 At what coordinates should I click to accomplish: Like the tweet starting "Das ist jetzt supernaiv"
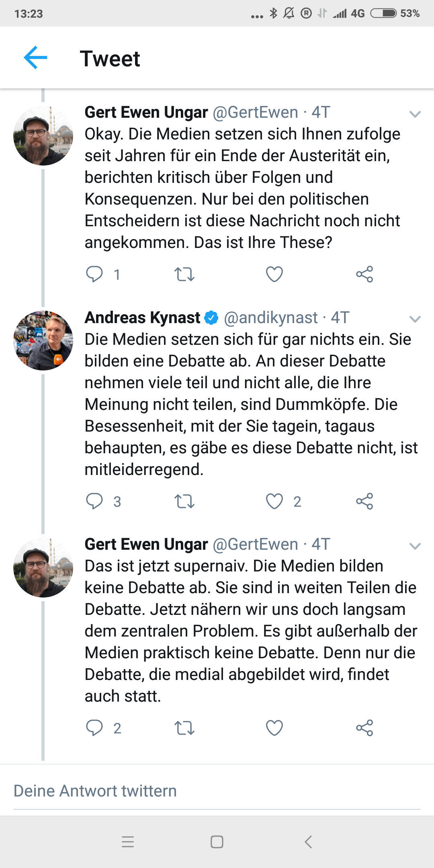click(274, 728)
